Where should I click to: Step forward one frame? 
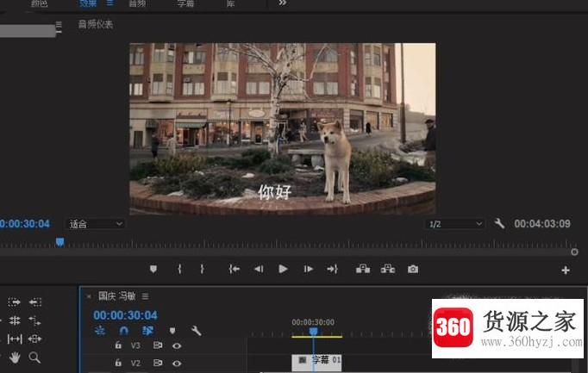[309, 269]
